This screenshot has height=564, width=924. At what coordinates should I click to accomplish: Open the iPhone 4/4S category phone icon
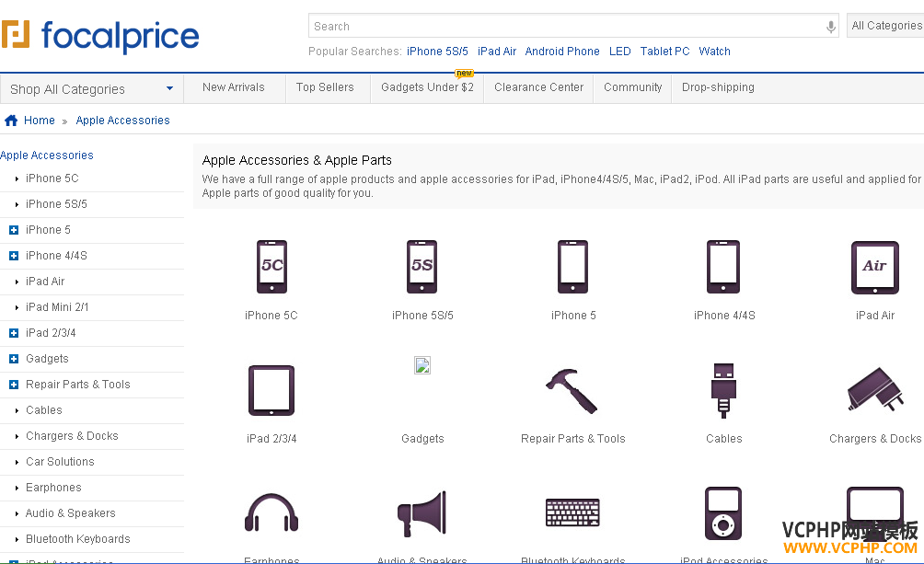(x=723, y=267)
